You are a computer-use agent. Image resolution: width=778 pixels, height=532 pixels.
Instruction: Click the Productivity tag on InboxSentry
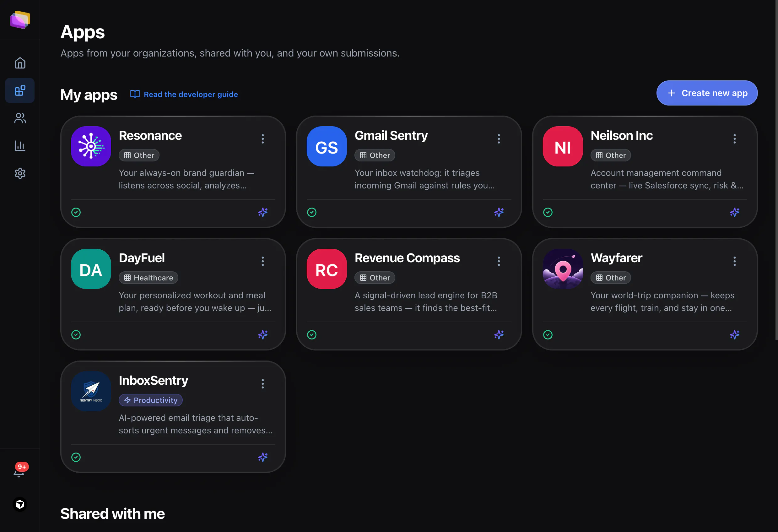(151, 400)
